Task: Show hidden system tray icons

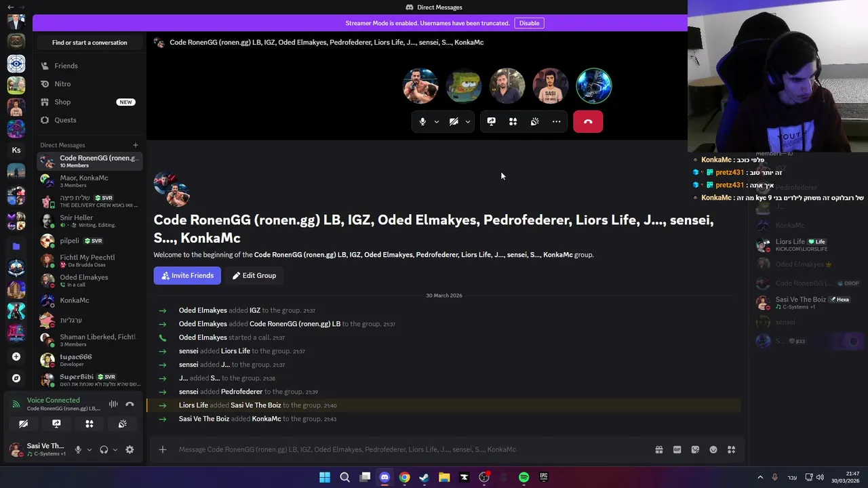Action: (x=760, y=477)
